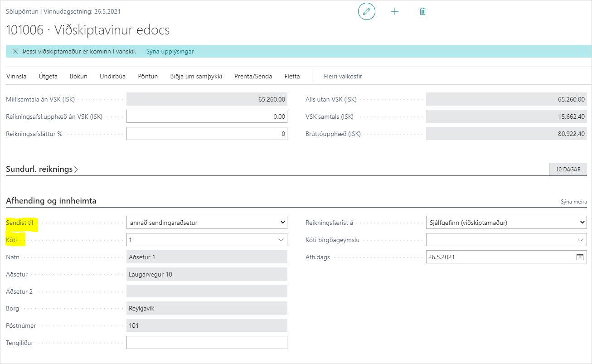Viewport: 592px width, 364px height.
Task: Click the Borg field showing Reykjavík
Action: pyautogui.click(x=207, y=309)
